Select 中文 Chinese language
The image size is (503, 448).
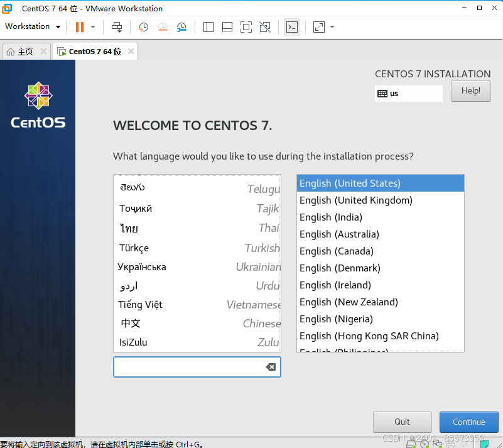click(x=197, y=323)
